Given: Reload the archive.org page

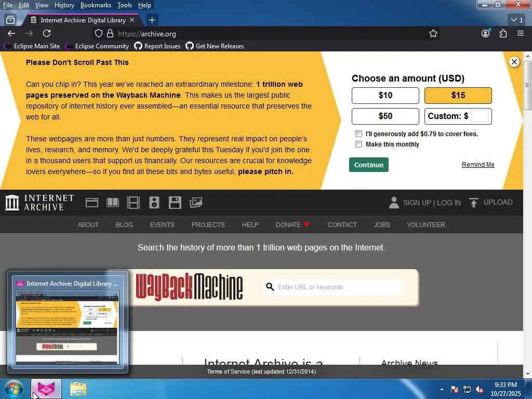Looking at the screenshot, I should 47,33.
